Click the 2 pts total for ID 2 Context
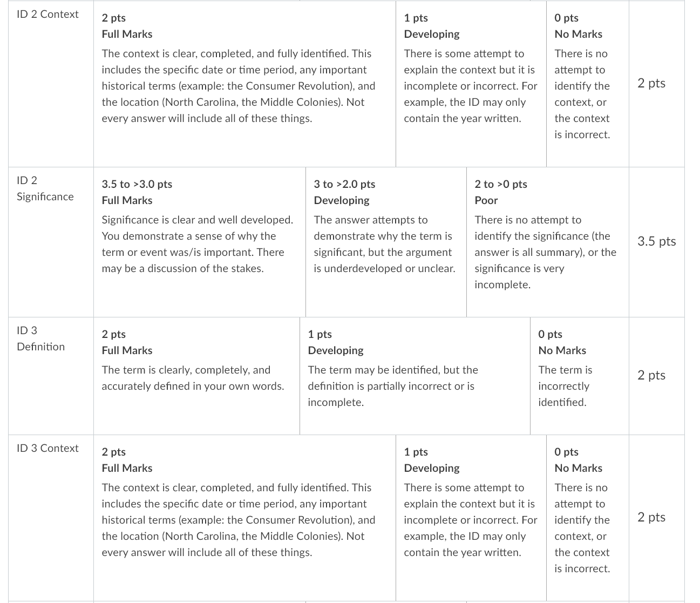 tap(651, 83)
